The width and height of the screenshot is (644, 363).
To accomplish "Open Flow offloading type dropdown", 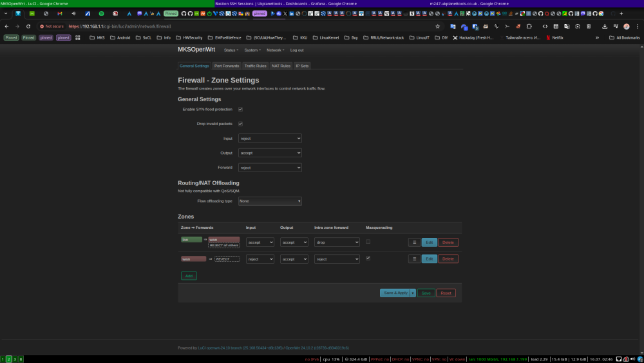I will 270,201.
